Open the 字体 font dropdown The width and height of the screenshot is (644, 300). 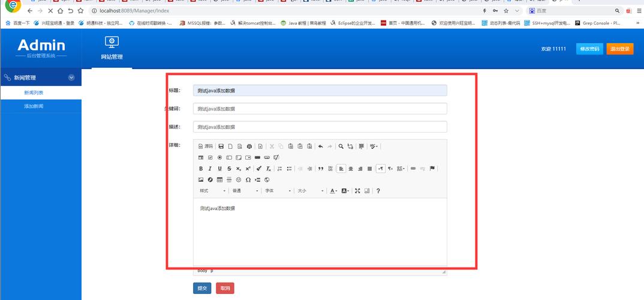point(278,191)
